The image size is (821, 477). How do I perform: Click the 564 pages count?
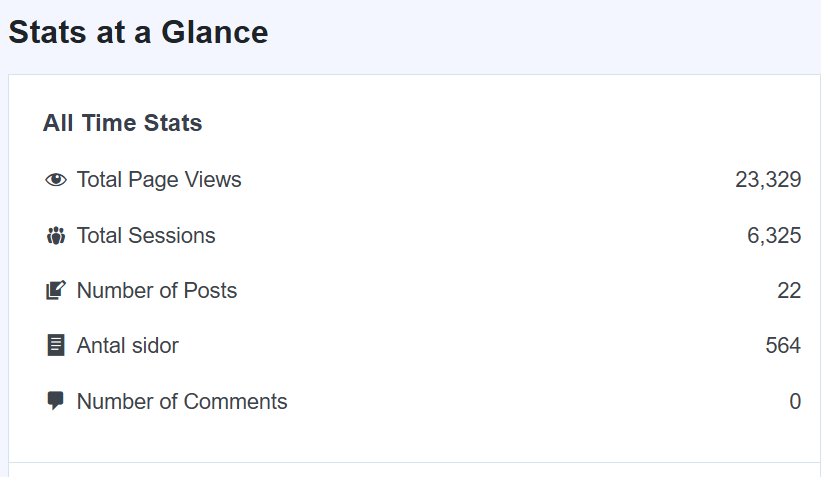[783, 346]
